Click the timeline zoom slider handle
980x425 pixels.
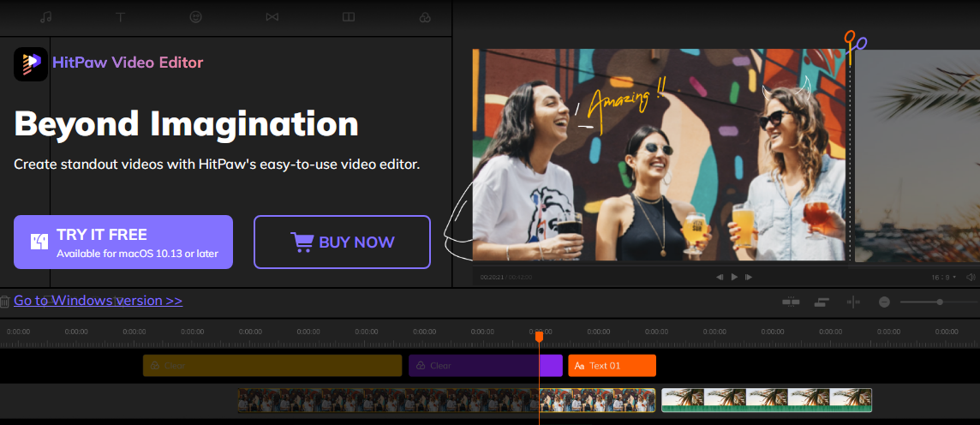940,302
